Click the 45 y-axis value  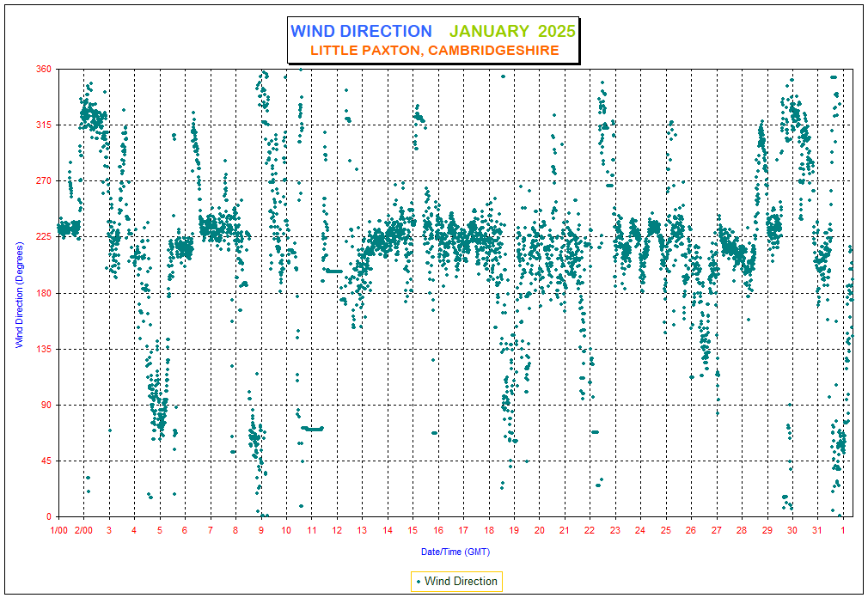(x=46, y=461)
